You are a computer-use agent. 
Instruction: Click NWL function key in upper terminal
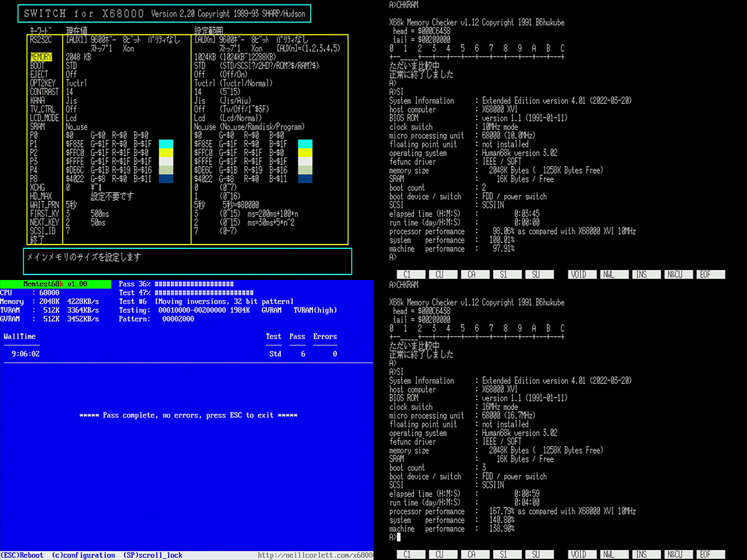pos(614,274)
